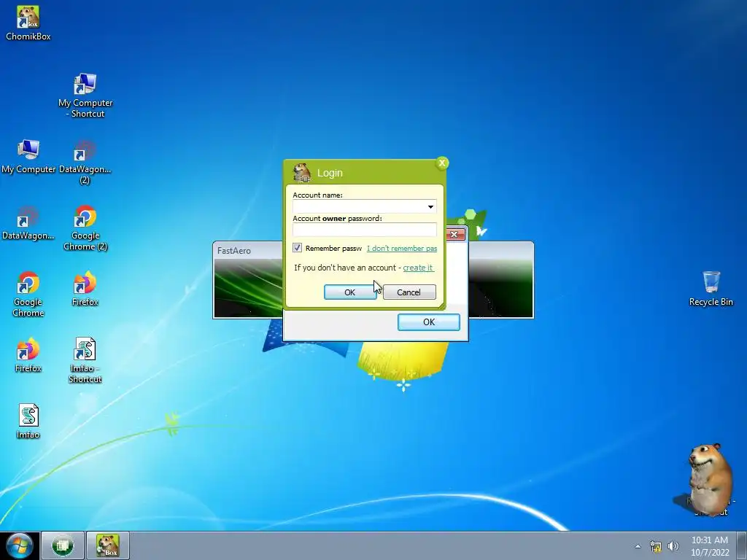Select the lmfao - Shortcut desktop icon
This screenshot has width=747, height=560.
tap(85, 360)
